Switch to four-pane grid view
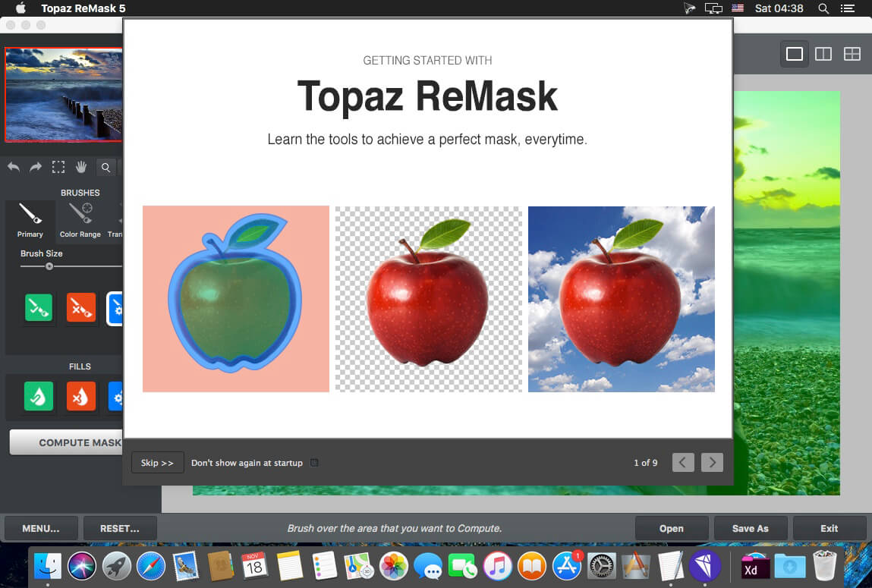Screen dimensions: 872x588 click(x=852, y=54)
